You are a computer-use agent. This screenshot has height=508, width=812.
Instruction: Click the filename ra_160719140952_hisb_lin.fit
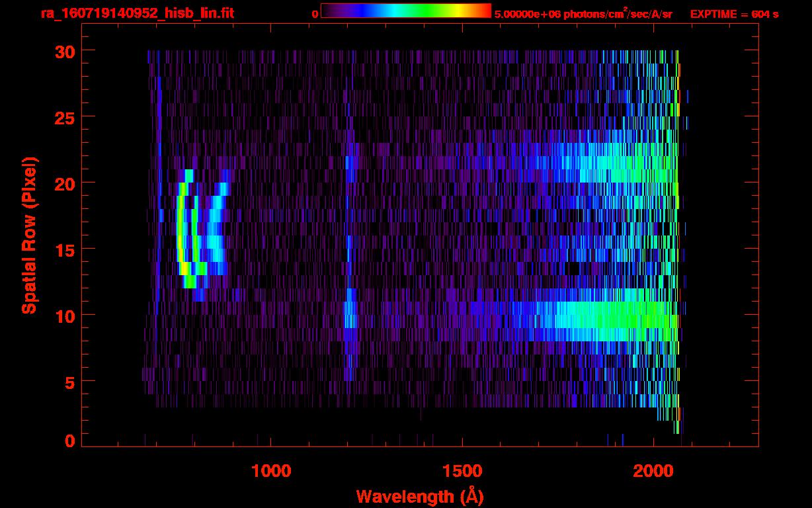(x=137, y=13)
